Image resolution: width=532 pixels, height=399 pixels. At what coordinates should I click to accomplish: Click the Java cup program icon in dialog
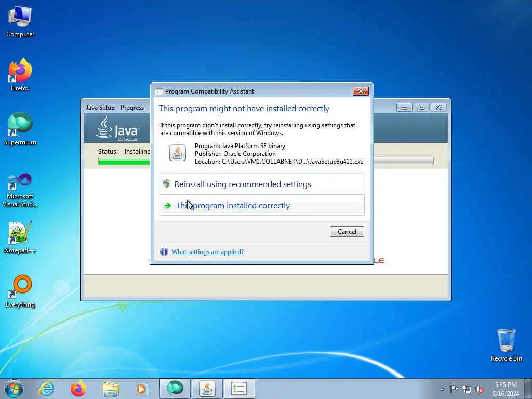point(178,153)
